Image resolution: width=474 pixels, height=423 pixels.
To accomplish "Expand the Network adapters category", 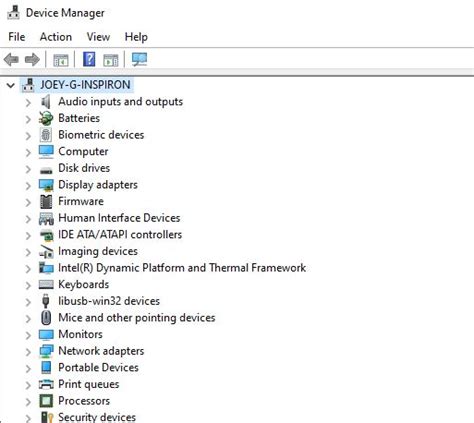I will pos(28,352).
